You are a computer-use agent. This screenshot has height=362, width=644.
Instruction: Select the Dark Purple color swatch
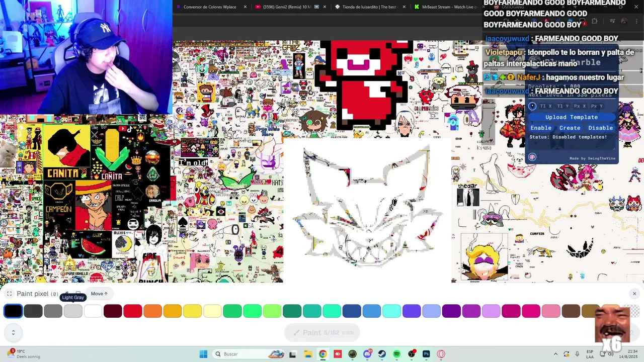[451, 311]
